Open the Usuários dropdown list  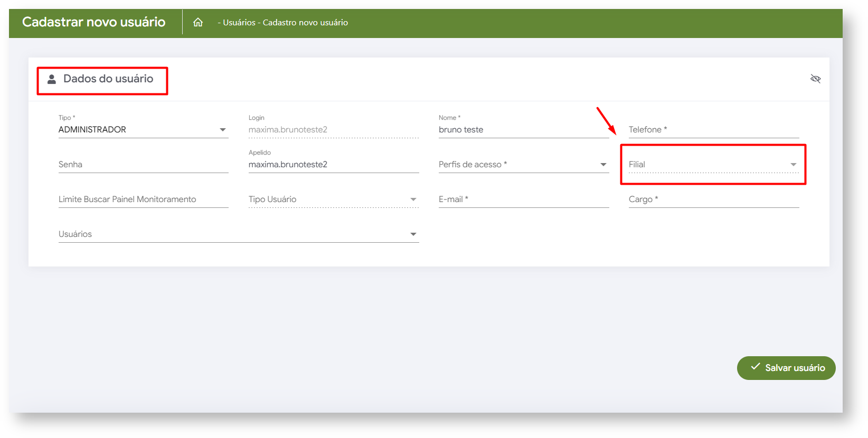click(413, 234)
